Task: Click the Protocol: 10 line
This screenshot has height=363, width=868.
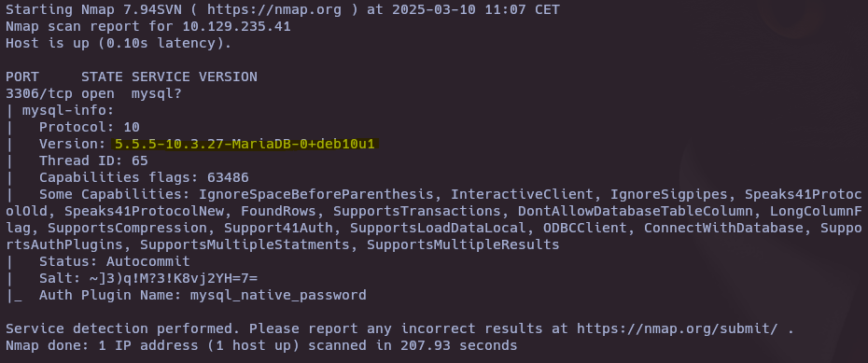Action: coord(89,127)
